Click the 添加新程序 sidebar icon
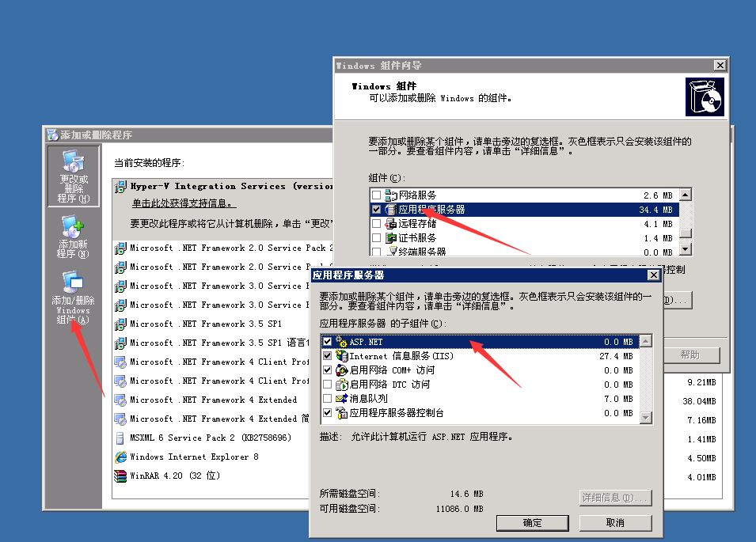Viewport: 756px width, 542px height. point(73,229)
